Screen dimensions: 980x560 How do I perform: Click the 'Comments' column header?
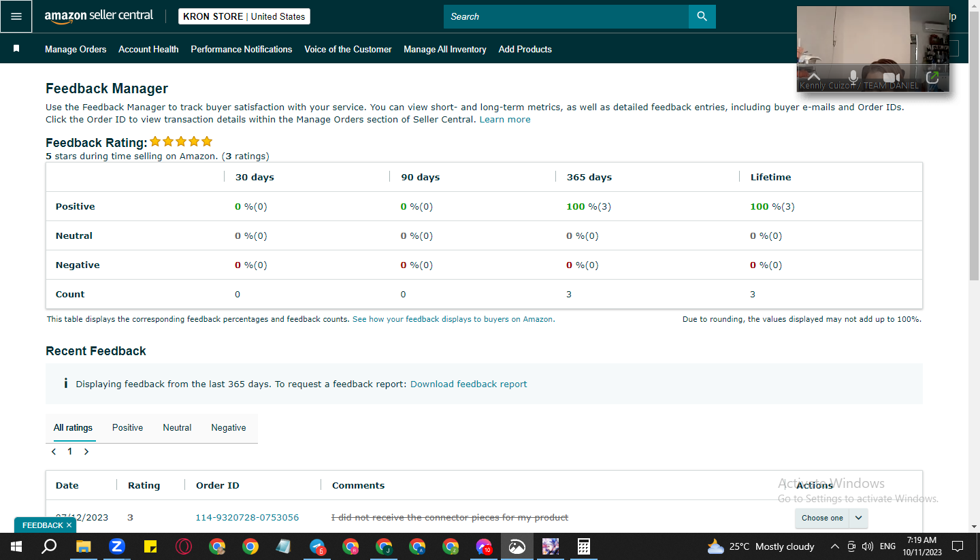[x=359, y=486]
